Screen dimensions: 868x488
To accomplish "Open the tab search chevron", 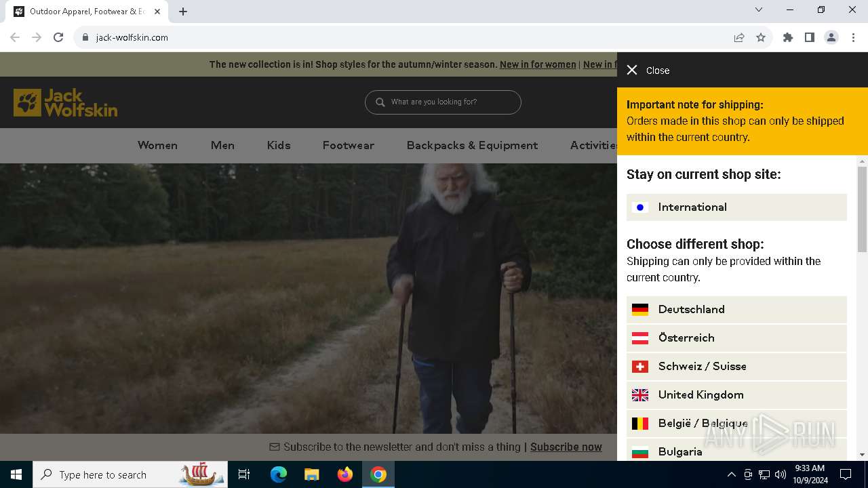I will [759, 9].
